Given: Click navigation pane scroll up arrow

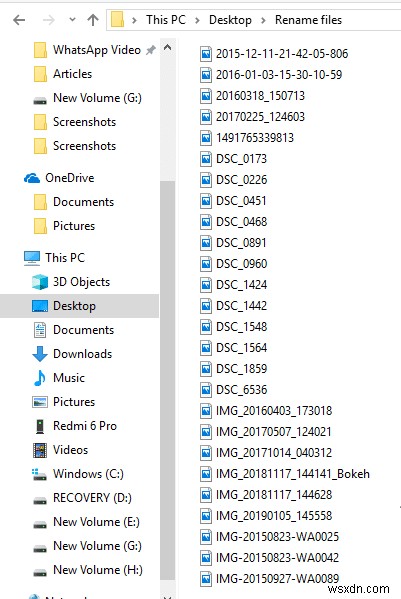Looking at the screenshot, I should pyautogui.click(x=167, y=48).
